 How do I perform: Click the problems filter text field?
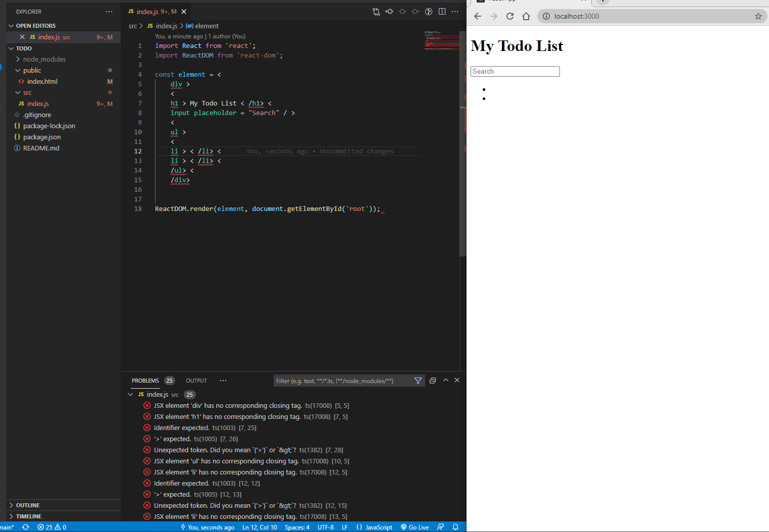click(343, 381)
